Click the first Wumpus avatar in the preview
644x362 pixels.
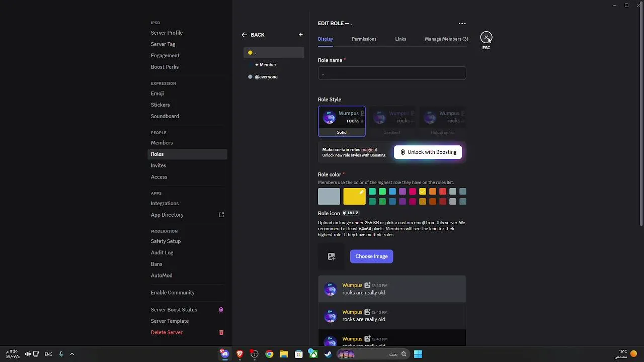pyautogui.click(x=330, y=289)
